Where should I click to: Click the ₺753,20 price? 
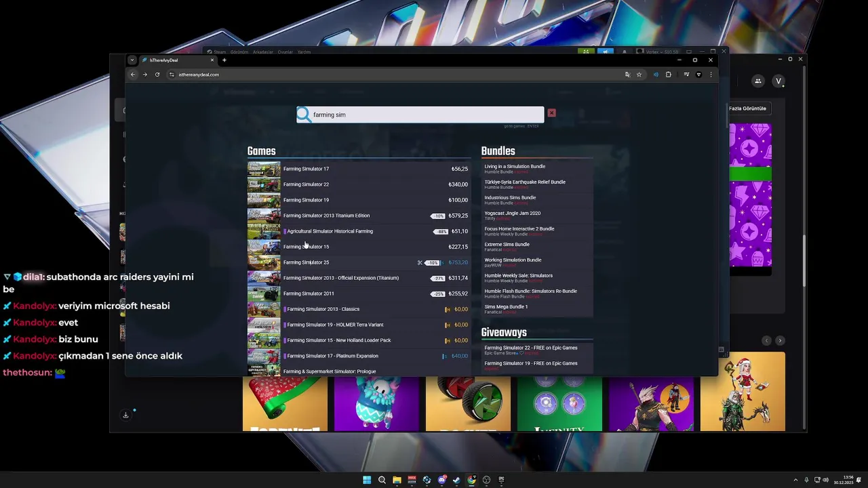(x=458, y=262)
